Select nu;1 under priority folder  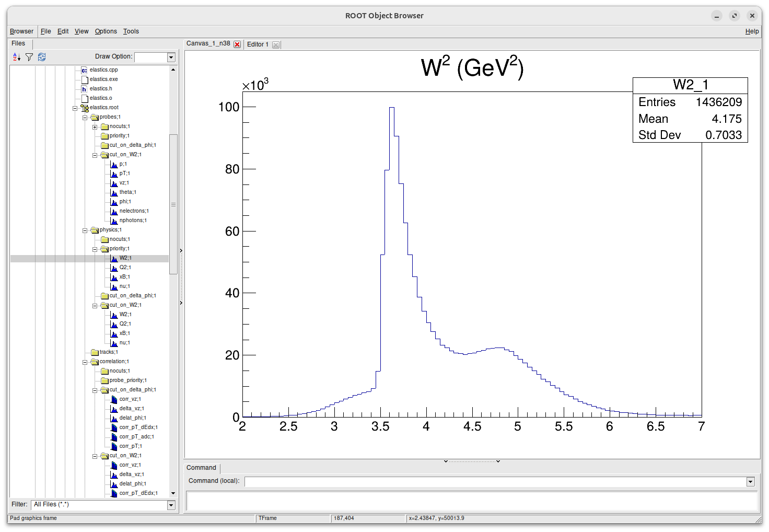click(x=124, y=286)
